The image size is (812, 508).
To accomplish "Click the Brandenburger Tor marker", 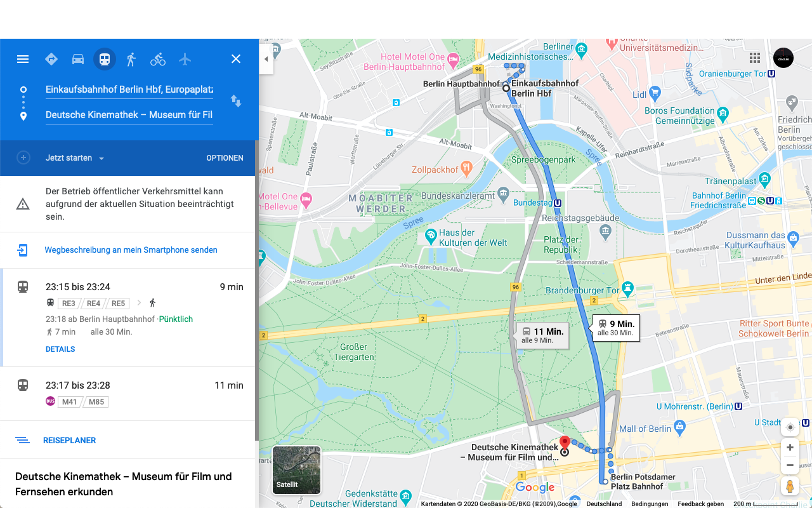I will (628, 289).
